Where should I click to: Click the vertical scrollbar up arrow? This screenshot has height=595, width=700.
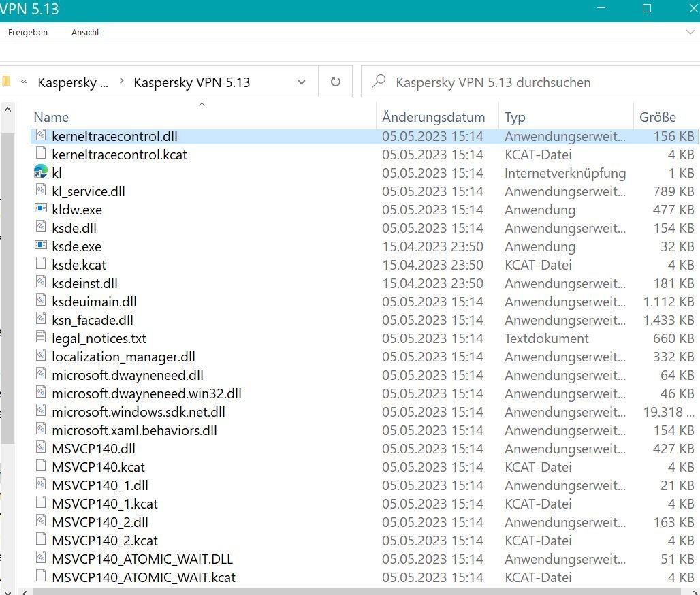point(7,110)
